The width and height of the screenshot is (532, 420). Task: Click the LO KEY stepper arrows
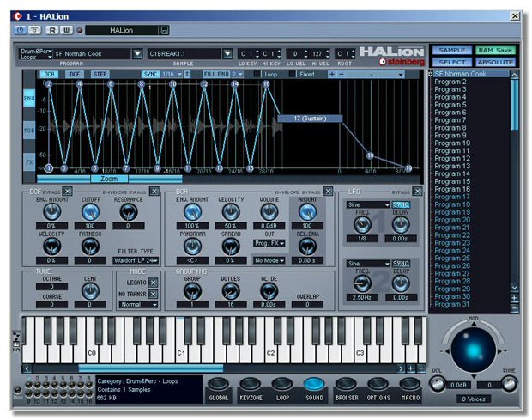[257, 53]
